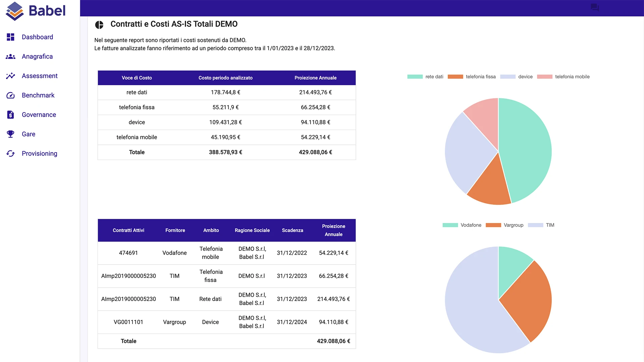Toggle telefonia mobile legend swatch

544,77
